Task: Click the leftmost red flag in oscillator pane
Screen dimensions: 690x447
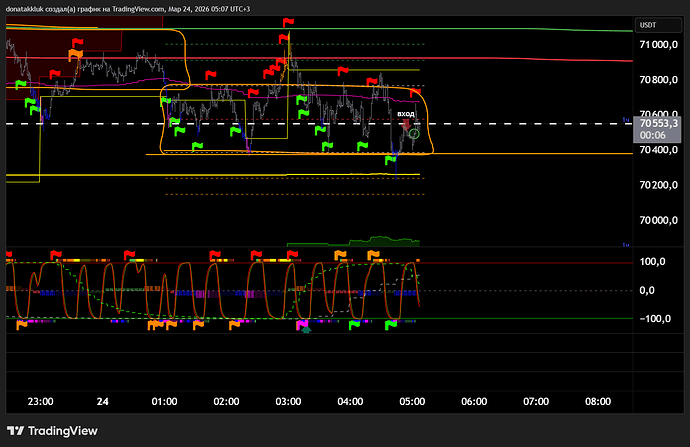Action: pos(9,256)
